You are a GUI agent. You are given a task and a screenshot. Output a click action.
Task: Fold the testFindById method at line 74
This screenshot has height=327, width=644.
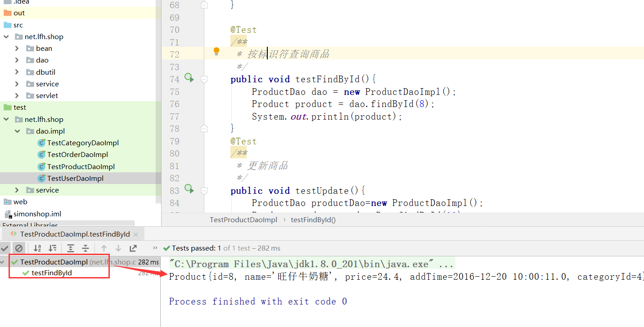(204, 80)
